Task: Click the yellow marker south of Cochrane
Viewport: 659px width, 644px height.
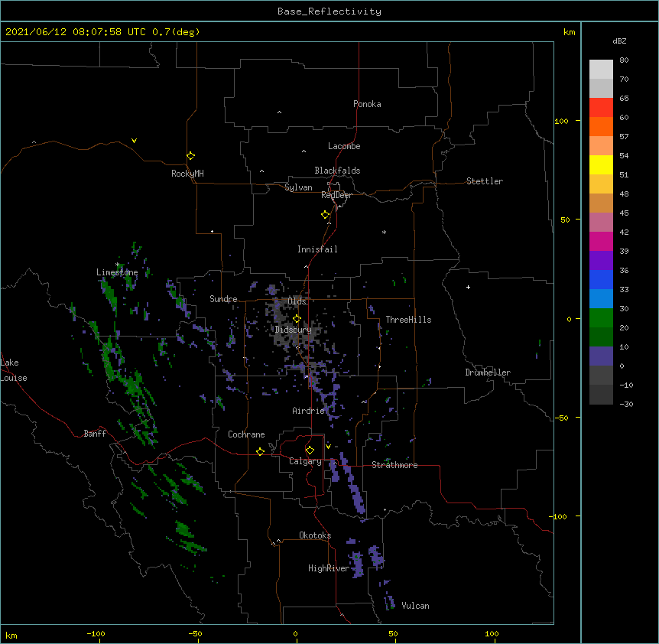Action: [260, 451]
